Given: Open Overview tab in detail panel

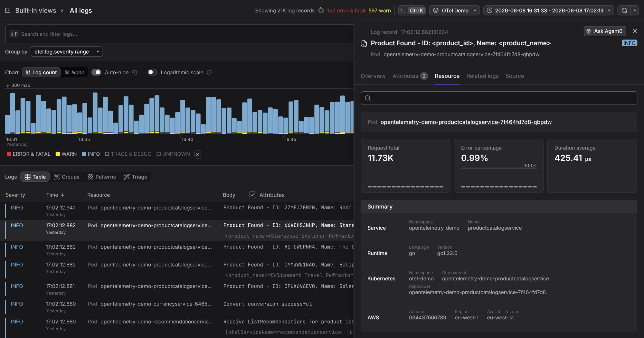Looking at the screenshot, I should point(373,76).
